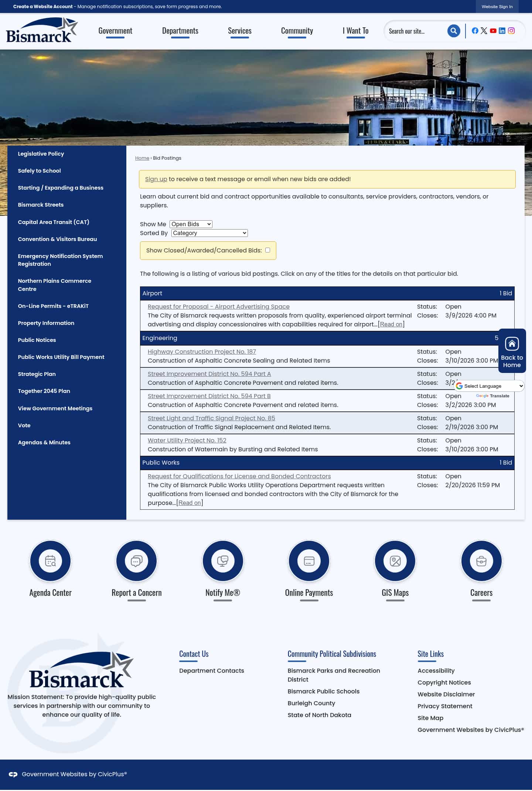Select On-Line Permits - eTRAKiT
The width and height of the screenshot is (532, 791).
tap(53, 306)
